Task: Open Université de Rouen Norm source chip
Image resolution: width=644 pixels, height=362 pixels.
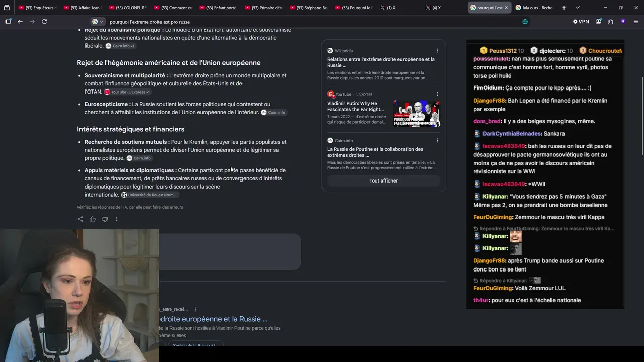Action: click(149, 195)
